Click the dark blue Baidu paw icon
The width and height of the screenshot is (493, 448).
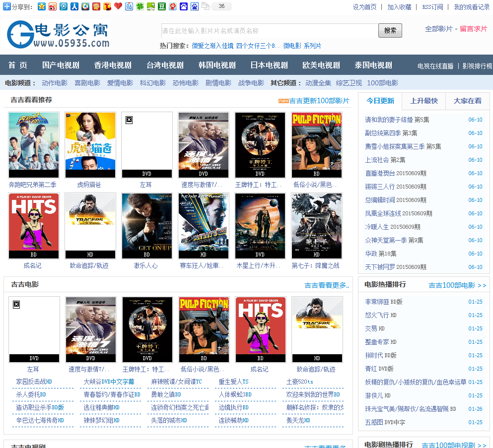point(184,6)
